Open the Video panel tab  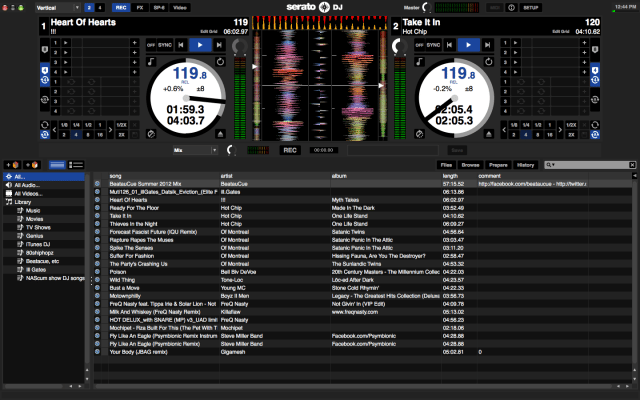coord(180,7)
